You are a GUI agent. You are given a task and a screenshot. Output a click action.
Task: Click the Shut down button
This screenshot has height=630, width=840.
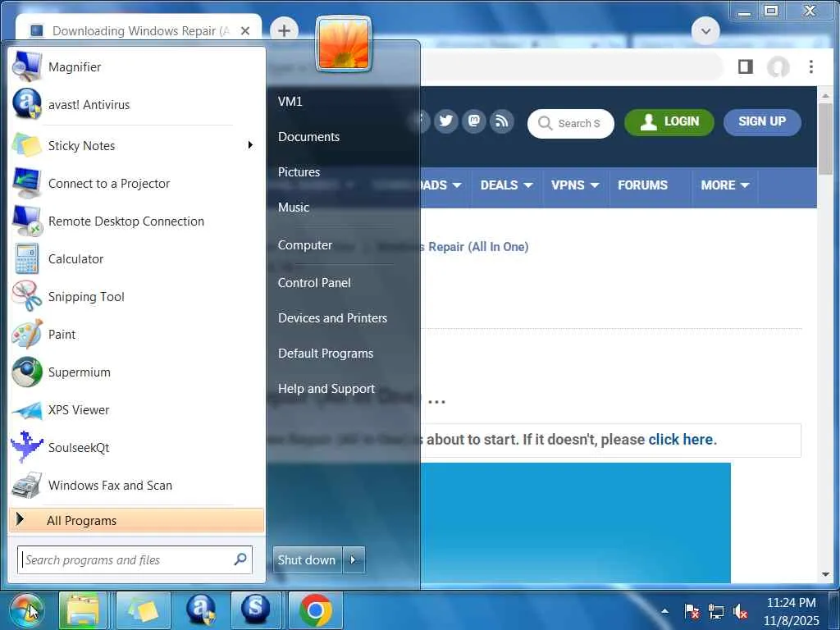coord(307,559)
